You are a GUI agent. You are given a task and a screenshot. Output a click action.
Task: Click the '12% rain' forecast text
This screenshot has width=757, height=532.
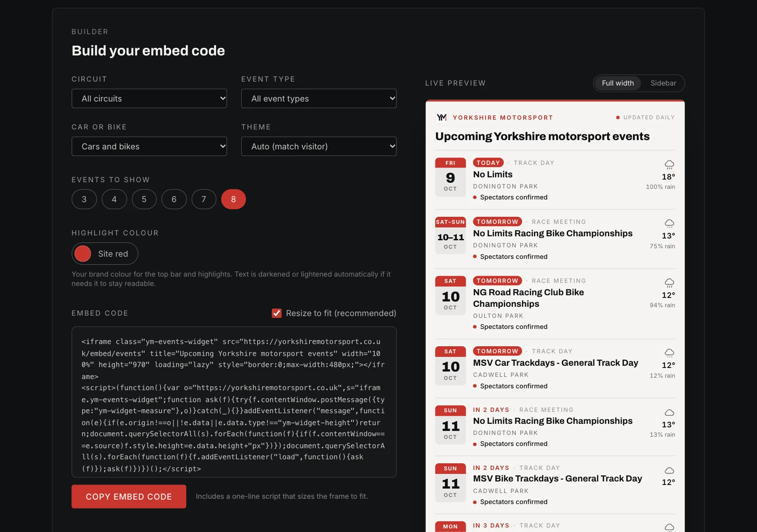coord(663,376)
